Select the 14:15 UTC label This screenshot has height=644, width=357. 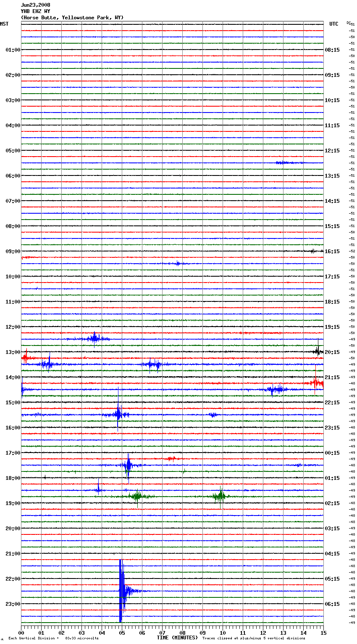pyautogui.click(x=332, y=201)
